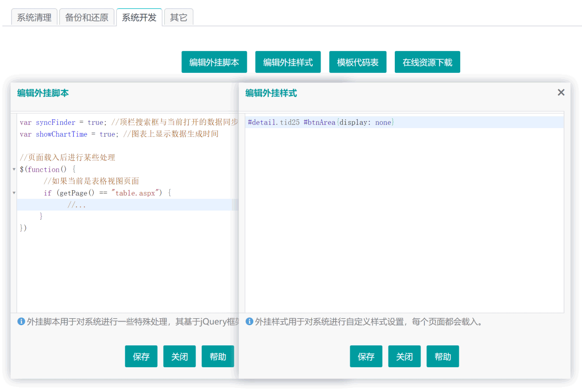582x392 pixels.
Task: Click the var syncFinder = true code line
Action: point(128,122)
